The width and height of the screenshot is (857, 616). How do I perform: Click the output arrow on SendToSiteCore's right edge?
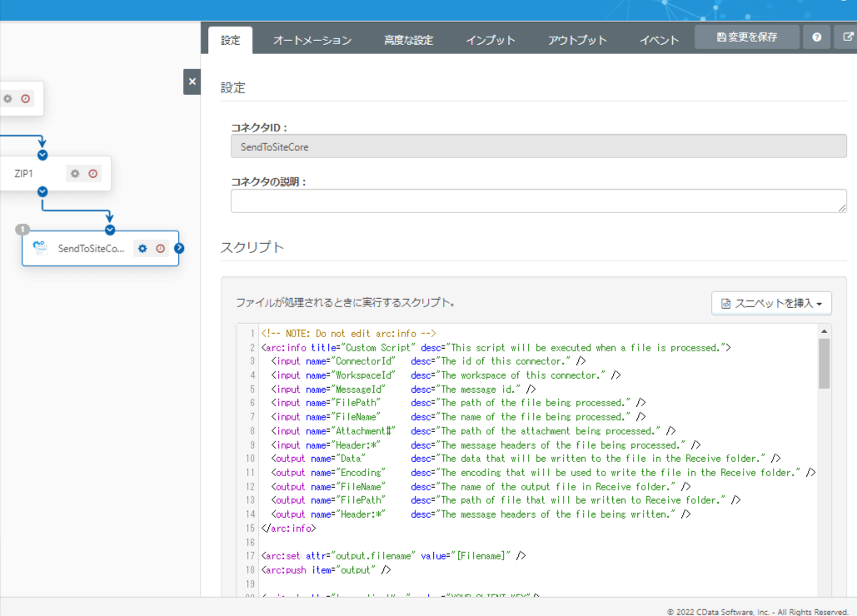179,247
